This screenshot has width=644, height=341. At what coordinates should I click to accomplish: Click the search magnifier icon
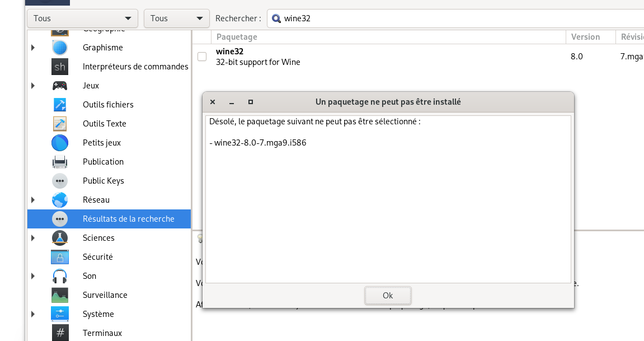pyautogui.click(x=276, y=18)
